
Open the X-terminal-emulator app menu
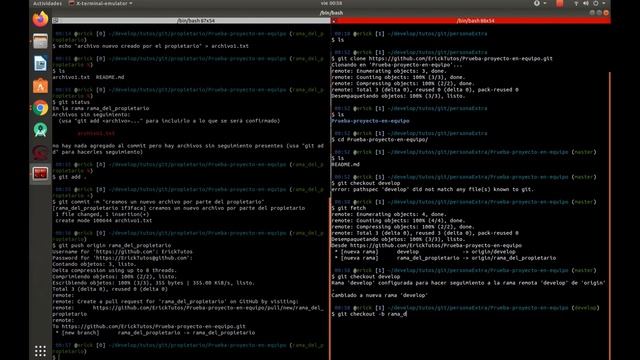coord(100,3)
